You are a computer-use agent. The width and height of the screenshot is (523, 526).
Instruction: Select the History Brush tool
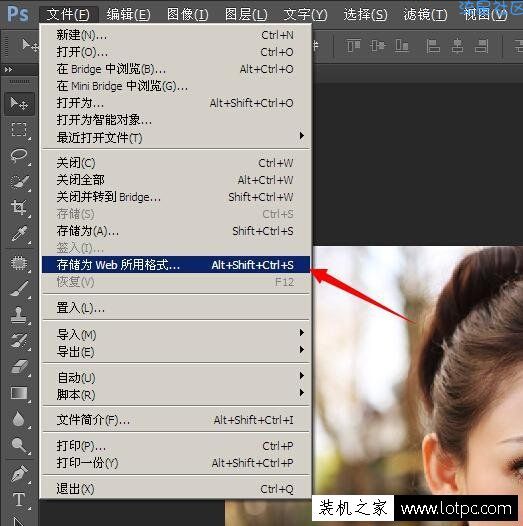[x=19, y=340]
